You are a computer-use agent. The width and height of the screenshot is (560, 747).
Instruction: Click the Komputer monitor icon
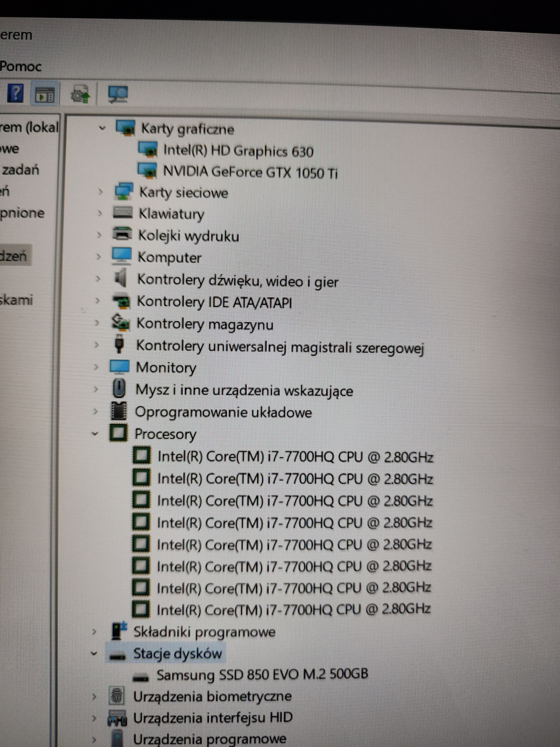(121, 256)
